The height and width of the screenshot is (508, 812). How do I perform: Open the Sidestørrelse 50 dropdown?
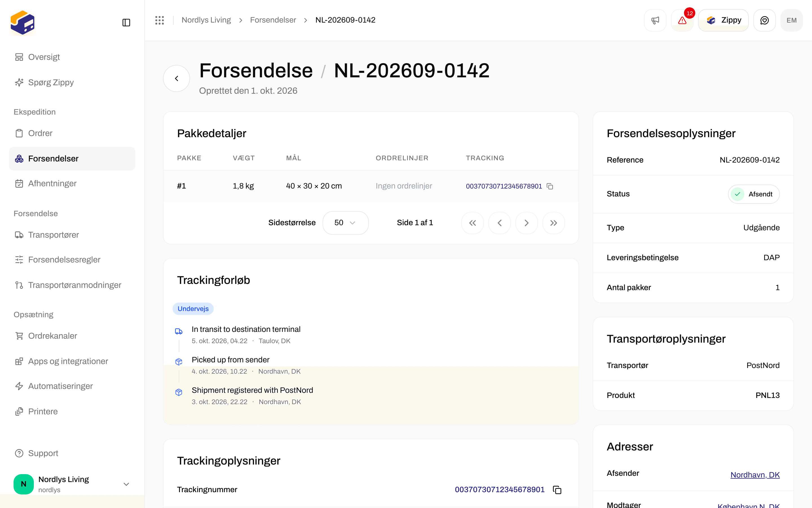point(345,223)
